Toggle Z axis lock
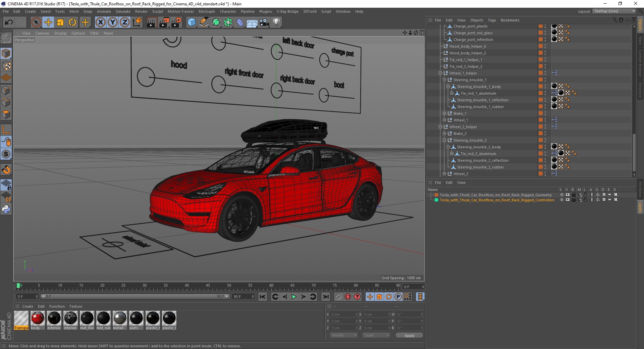 [125, 22]
